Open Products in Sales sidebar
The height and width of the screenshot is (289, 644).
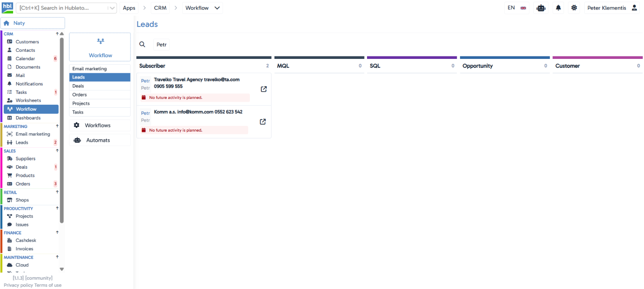point(31,175)
